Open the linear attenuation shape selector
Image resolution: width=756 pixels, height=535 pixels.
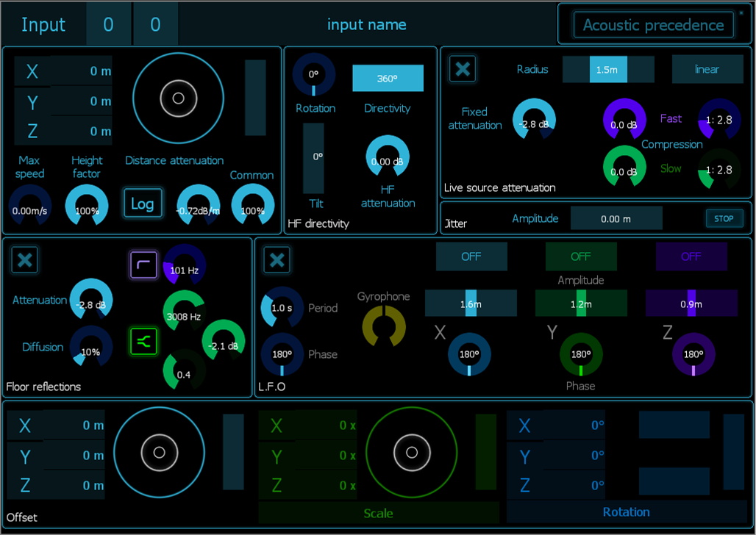[x=707, y=69]
